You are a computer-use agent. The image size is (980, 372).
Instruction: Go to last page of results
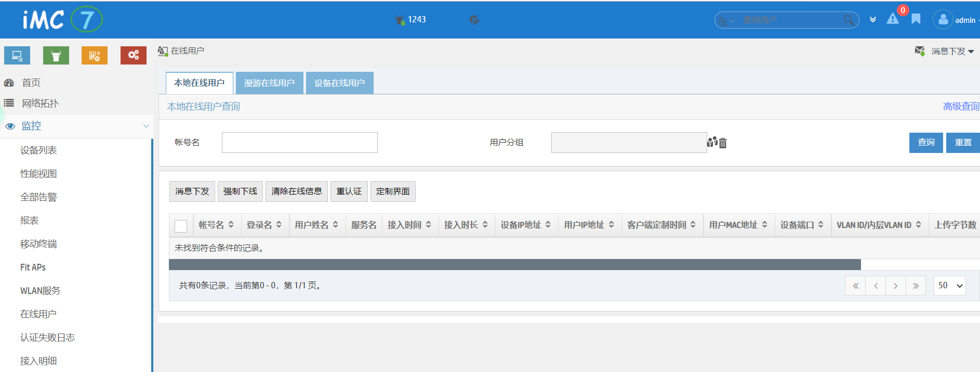tap(916, 286)
